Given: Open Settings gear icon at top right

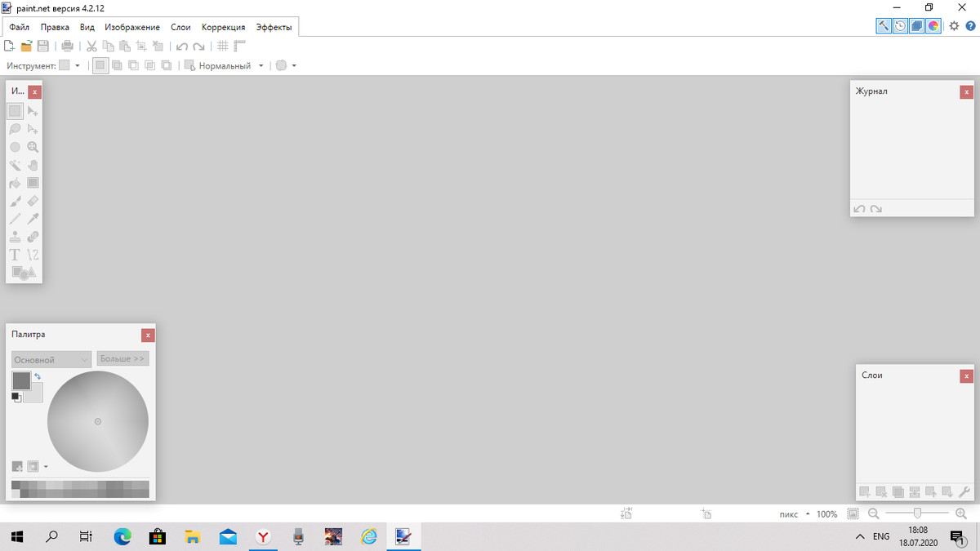Looking at the screenshot, I should 954,26.
